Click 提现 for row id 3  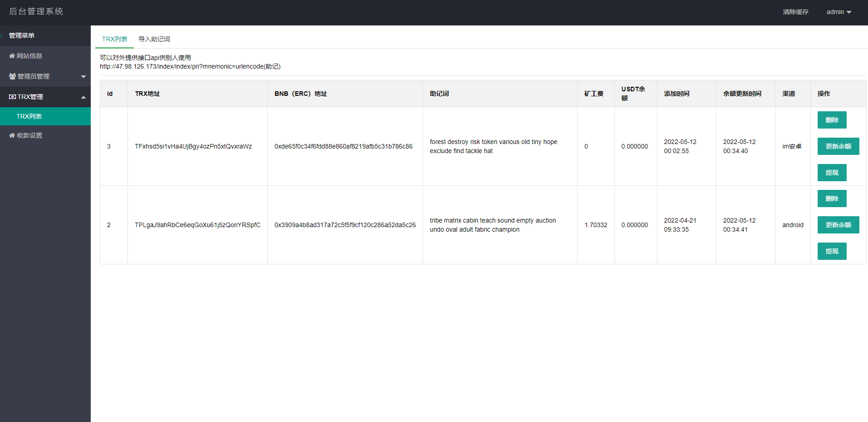[832, 173]
